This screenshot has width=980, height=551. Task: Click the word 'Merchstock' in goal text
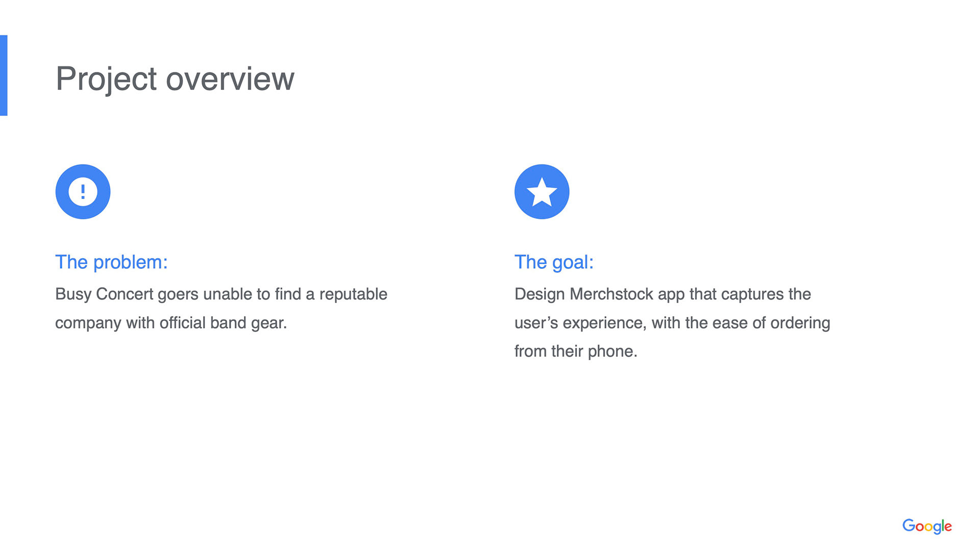tap(611, 294)
